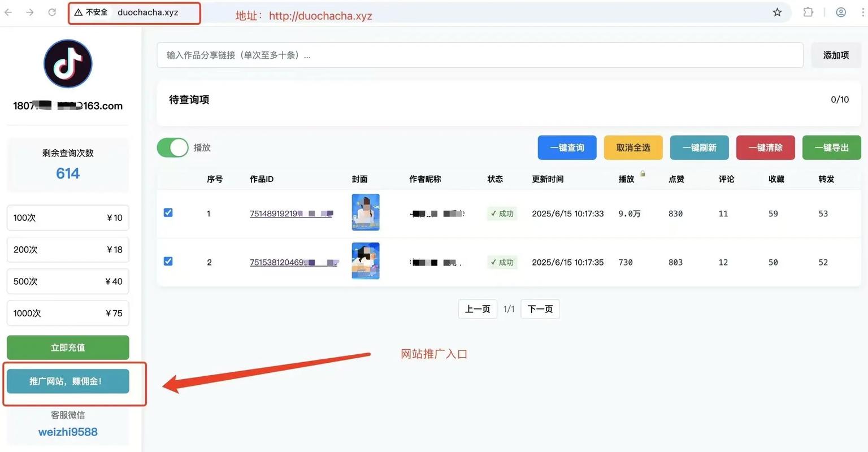Uncheck the checkbox for row 1
This screenshot has width=868, height=452.
(168, 212)
